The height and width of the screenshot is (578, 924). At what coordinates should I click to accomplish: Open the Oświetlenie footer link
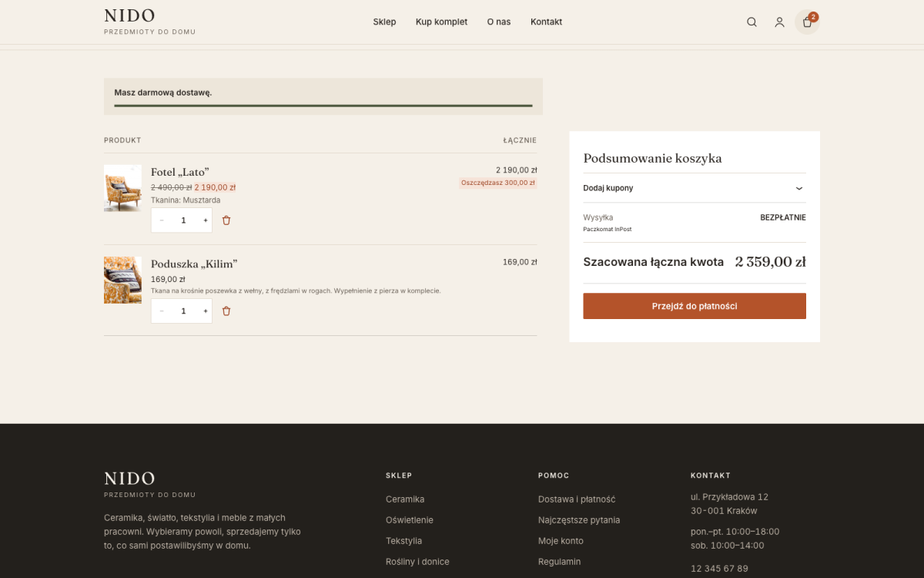point(410,520)
